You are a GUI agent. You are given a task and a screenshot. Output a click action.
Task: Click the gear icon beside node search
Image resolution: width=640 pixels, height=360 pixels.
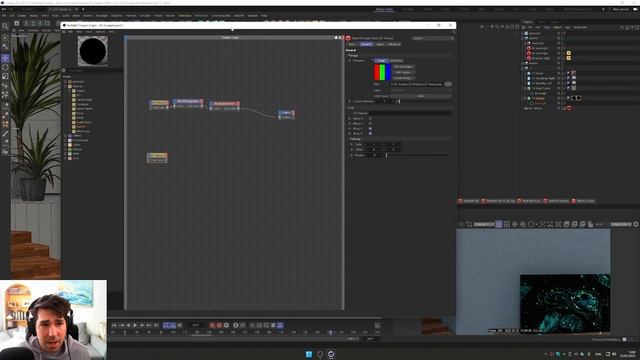tap(63, 70)
